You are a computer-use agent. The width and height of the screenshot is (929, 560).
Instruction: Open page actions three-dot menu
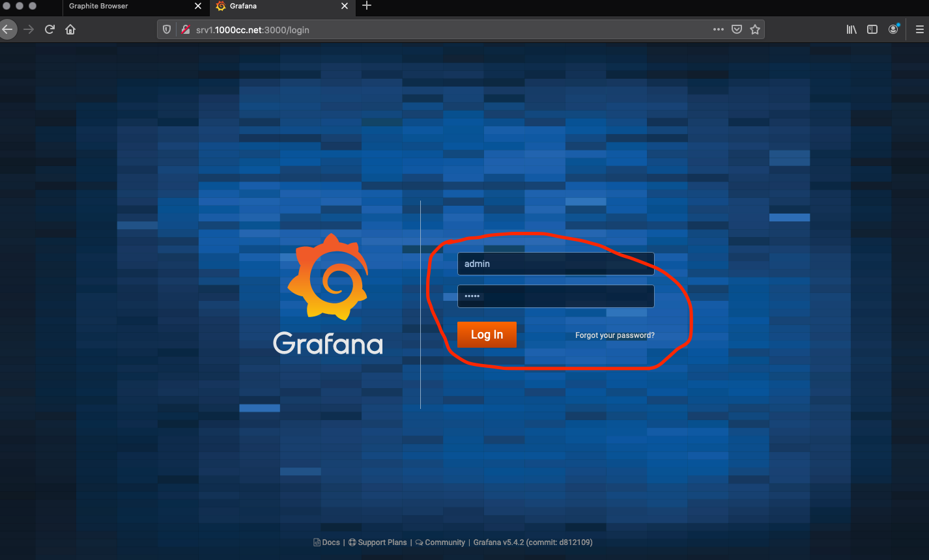point(718,29)
